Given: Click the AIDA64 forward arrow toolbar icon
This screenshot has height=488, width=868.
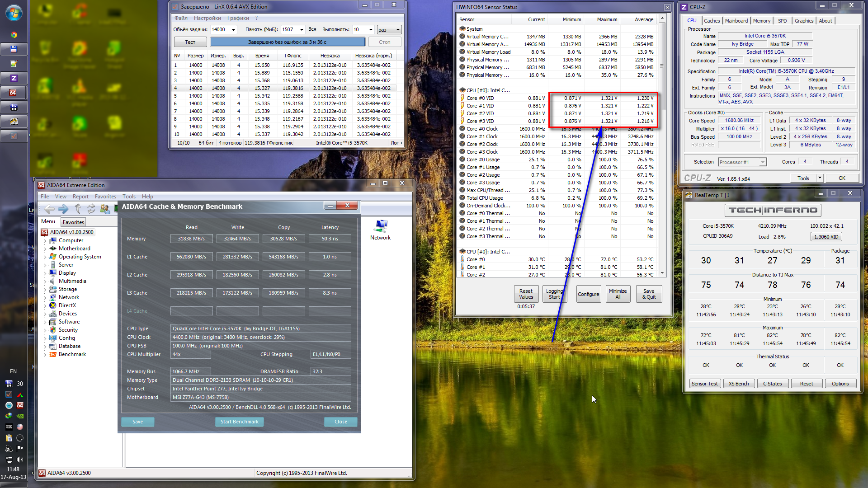Looking at the screenshot, I should [x=63, y=209].
